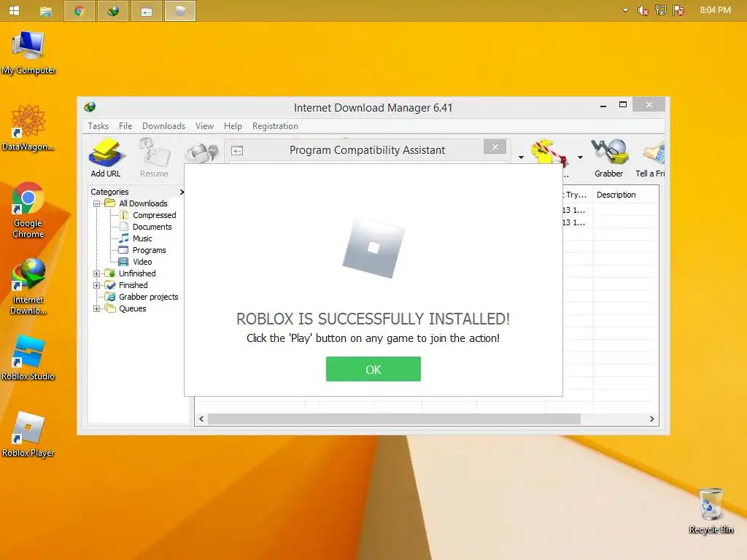This screenshot has width=747, height=560.
Task: Click the network tray icon
Action: (x=661, y=10)
